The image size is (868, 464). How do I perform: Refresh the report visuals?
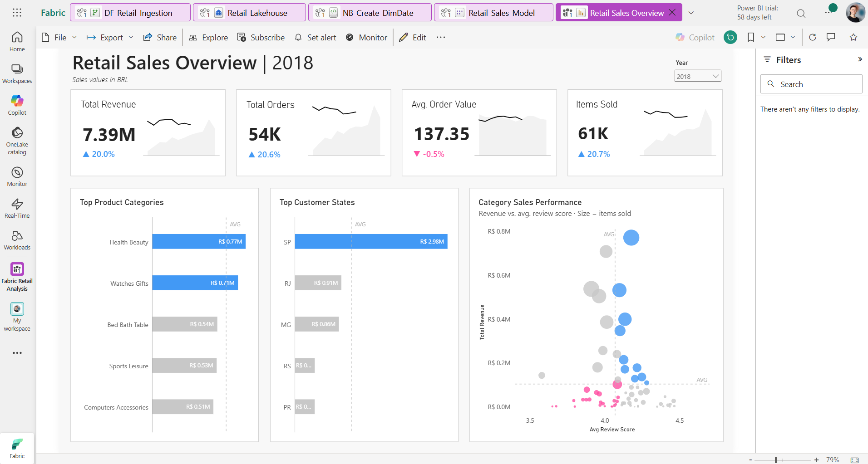[813, 37]
